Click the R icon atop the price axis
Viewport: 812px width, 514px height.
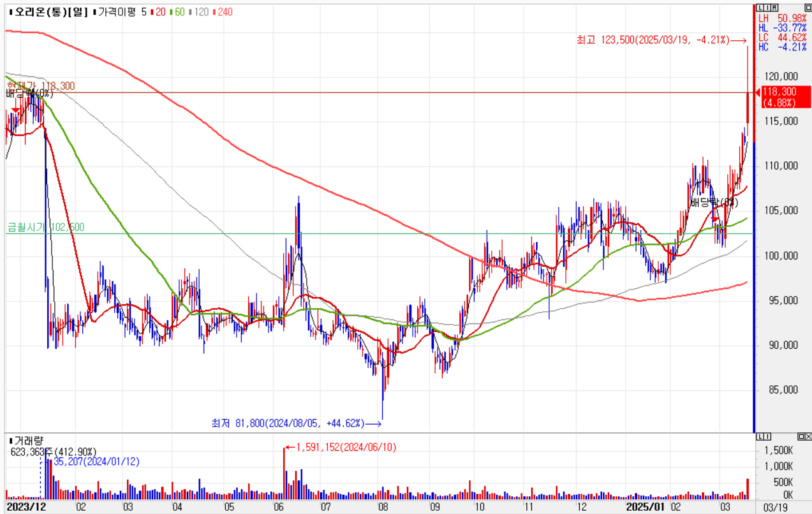[774, 7]
